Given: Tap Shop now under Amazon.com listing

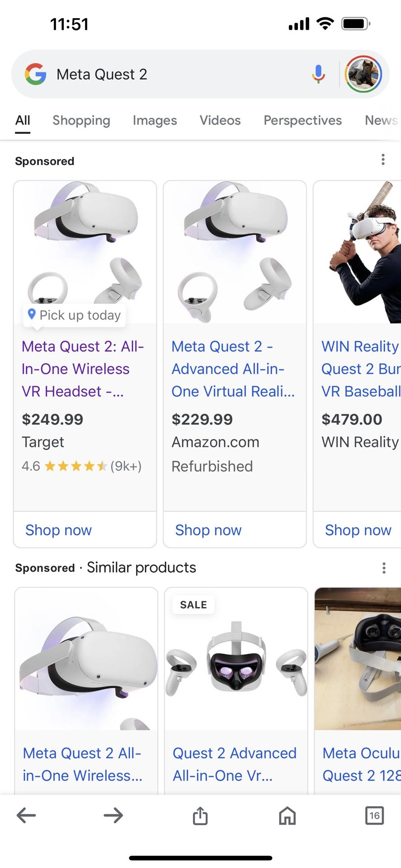Looking at the screenshot, I should coord(208,530).
